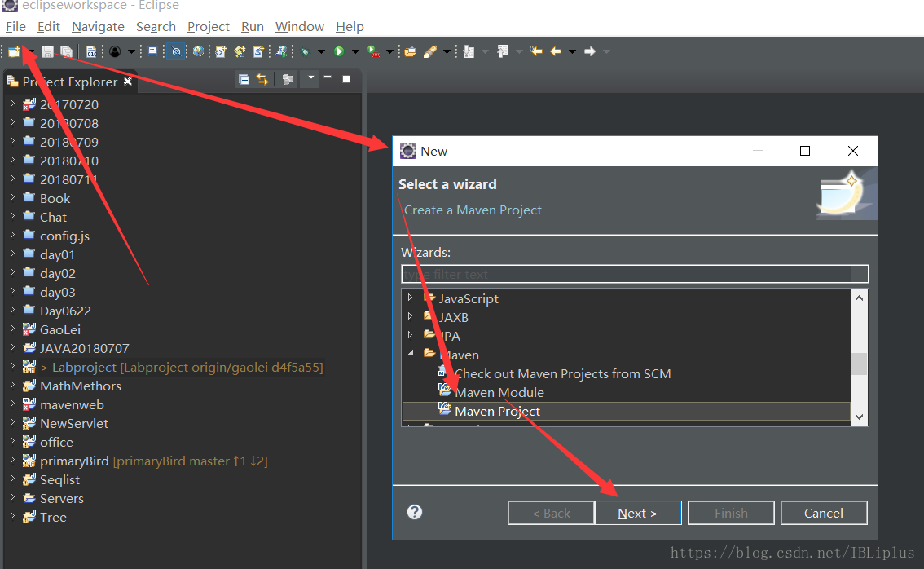Select the mavenweb project
The width and height of the screenshot is (924, 569).
pyautogui.click(x=72, y=404)
